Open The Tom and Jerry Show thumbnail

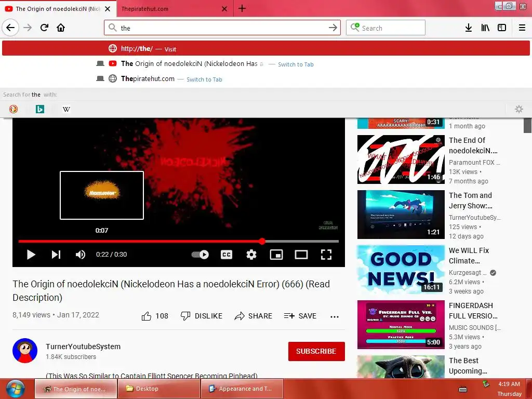tap(401, 215)
